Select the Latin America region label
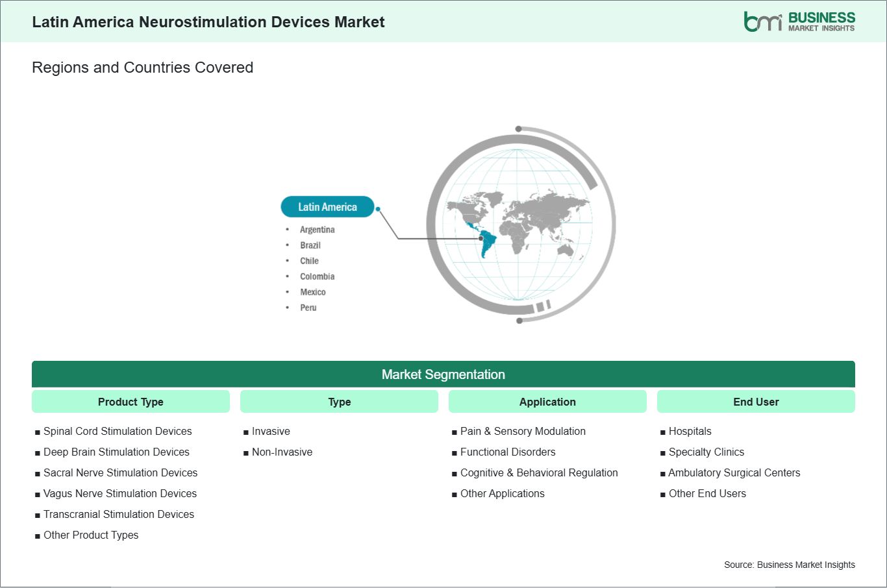 (327, 207)
